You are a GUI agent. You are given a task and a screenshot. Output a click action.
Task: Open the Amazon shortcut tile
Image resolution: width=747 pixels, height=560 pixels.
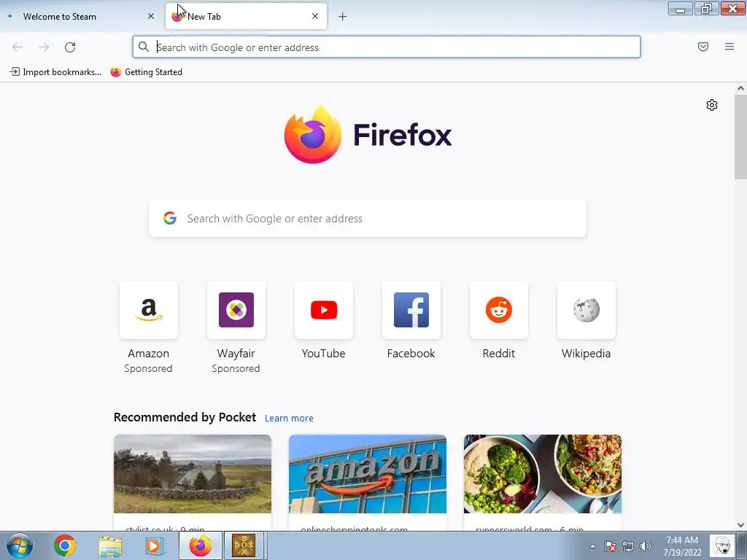149,311
